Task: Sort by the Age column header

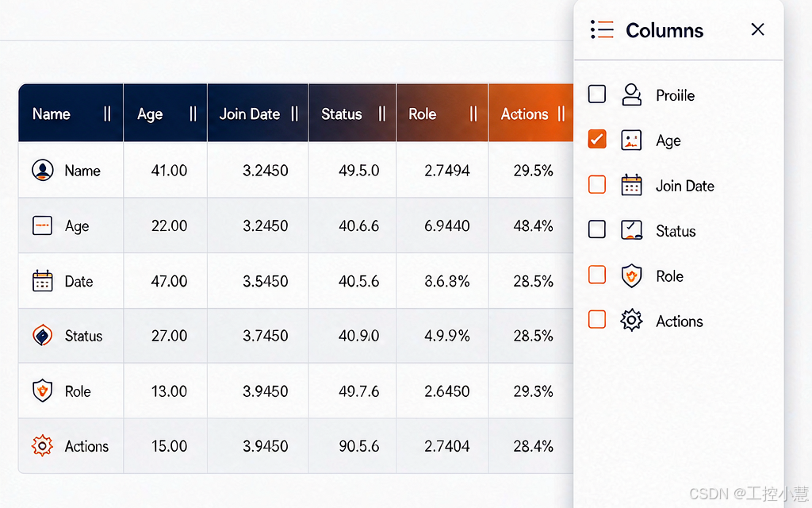Action: coord(150,114)
